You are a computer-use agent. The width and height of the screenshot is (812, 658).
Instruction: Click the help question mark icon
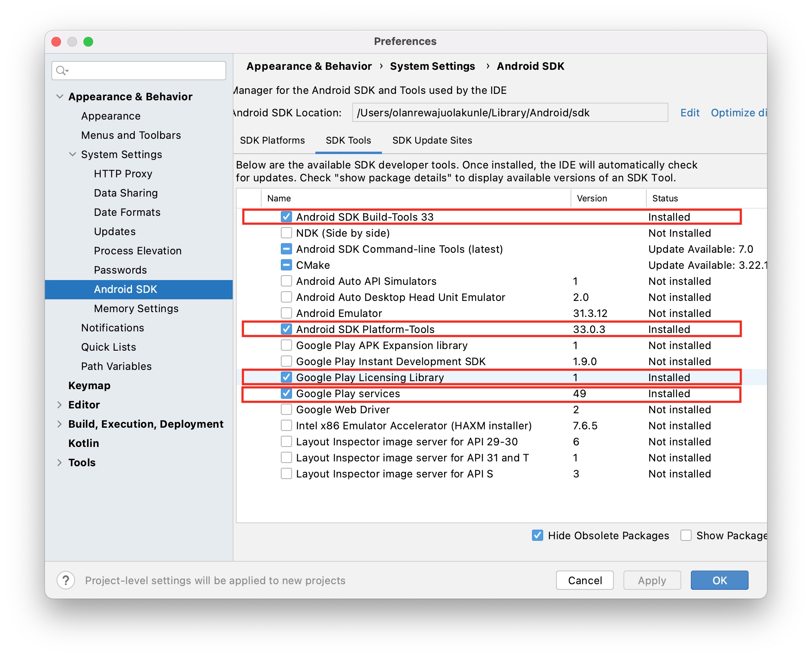coord(66,580)
